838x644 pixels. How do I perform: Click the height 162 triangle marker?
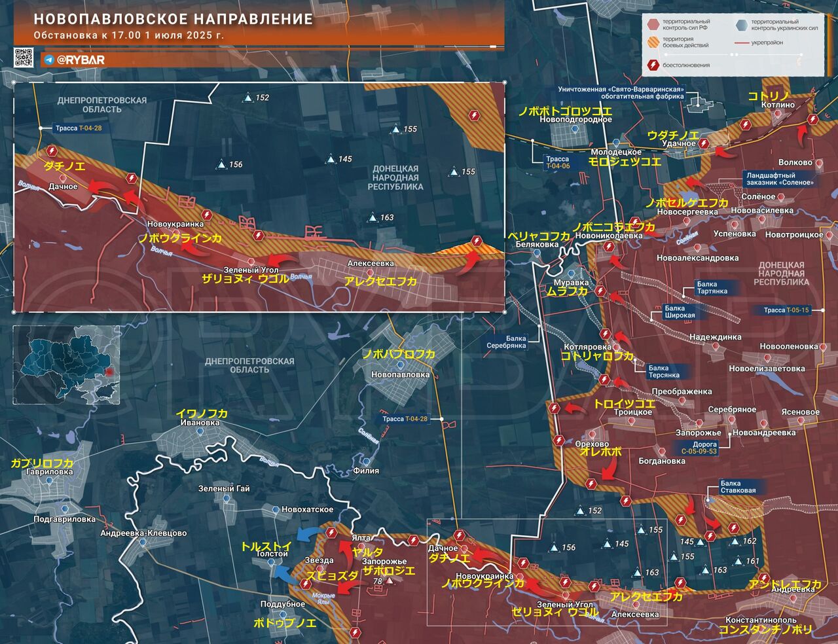pos(736,541)
